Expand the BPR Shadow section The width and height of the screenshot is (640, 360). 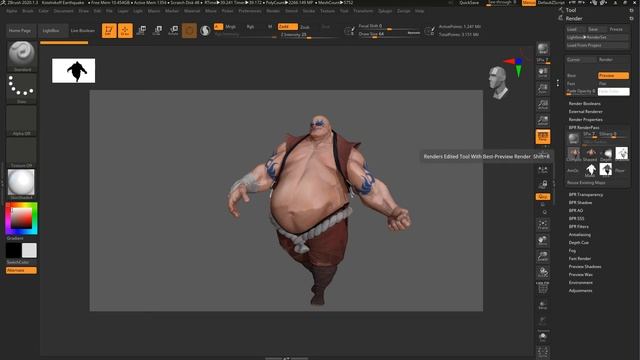point(580,202)
